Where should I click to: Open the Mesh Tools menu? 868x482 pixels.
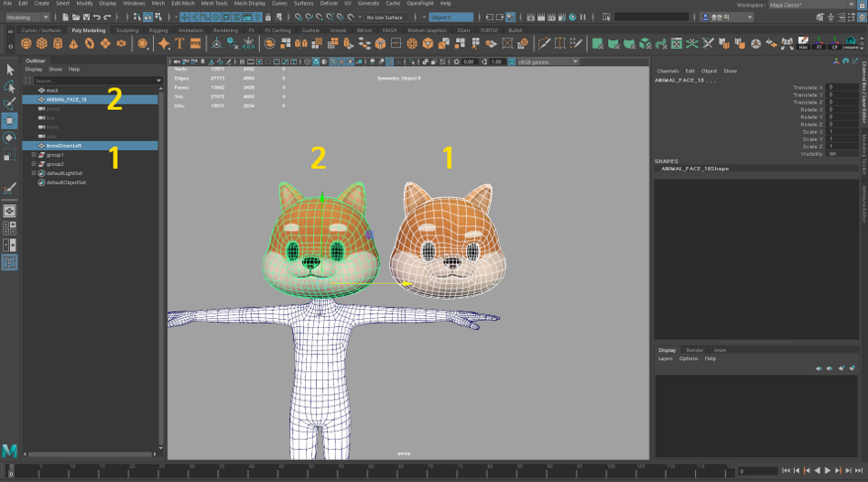(214, 4)
